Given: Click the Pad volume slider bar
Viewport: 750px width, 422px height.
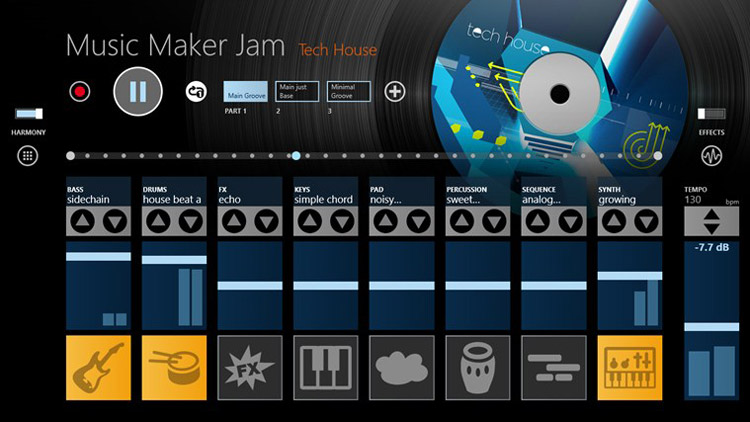Looking at the screenshot, I should tap(402, 286).
